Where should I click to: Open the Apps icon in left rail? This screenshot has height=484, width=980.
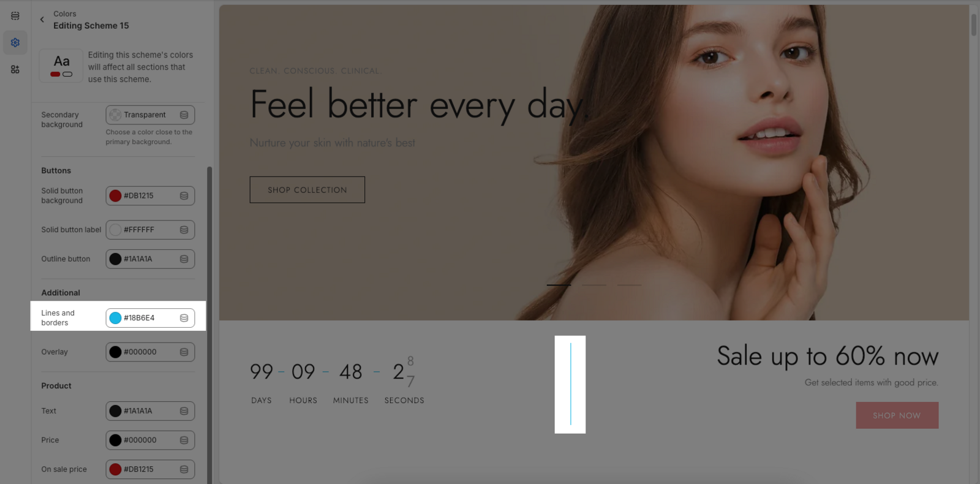tap(15, 70)
